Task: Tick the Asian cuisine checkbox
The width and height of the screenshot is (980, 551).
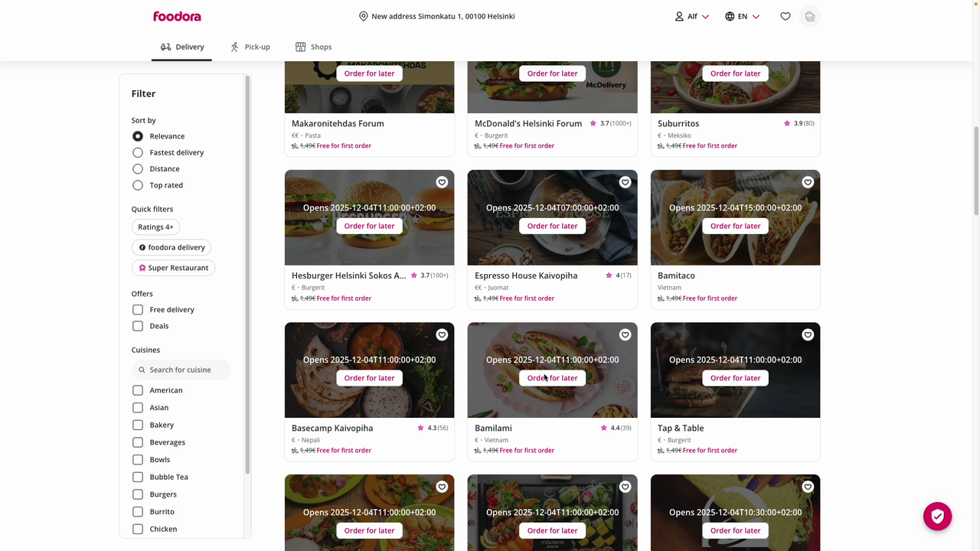Action: [138, 408]
